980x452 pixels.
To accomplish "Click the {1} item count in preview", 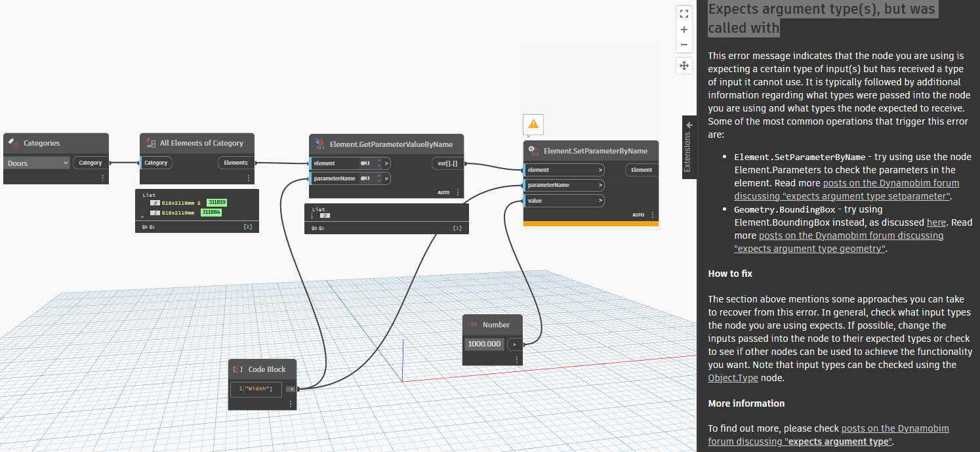I will (x=457, y=228).
